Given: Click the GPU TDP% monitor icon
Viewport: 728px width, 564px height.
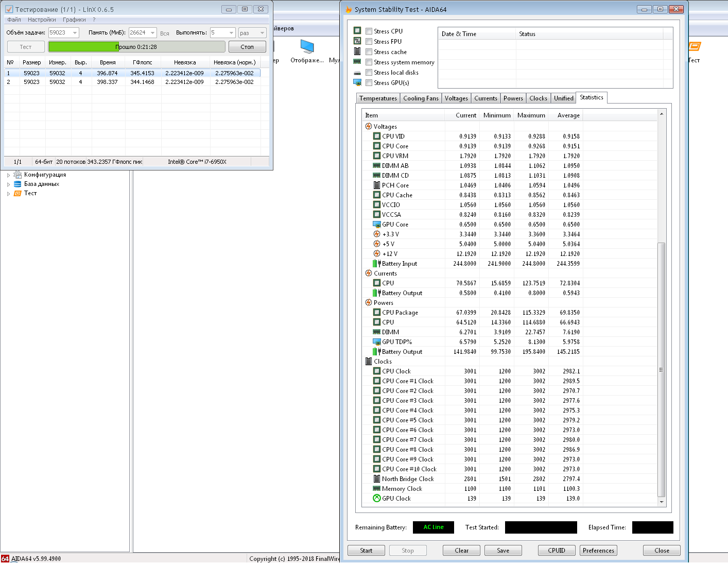Looking at the screenshot, I should tap(377, 341).
